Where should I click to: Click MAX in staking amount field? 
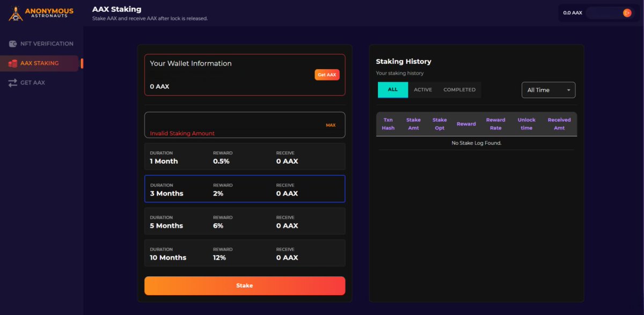pyautogui.click(x=331, y=125)
